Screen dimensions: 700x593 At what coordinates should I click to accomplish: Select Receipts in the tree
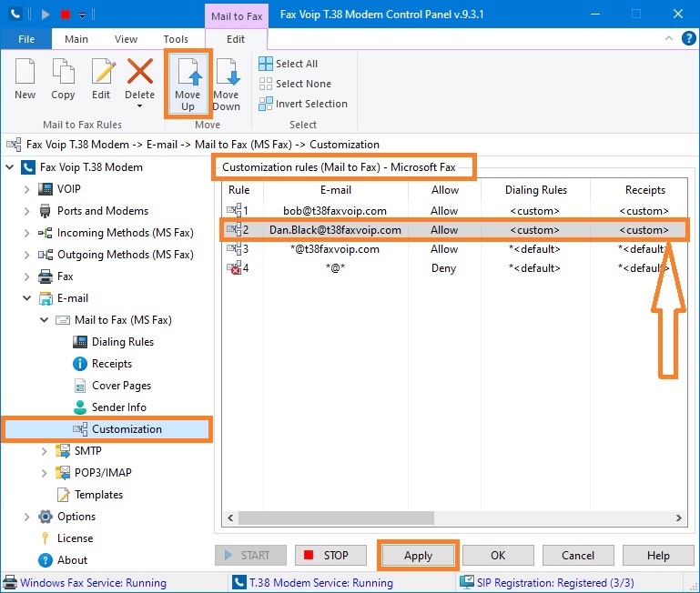coord(112,364)
